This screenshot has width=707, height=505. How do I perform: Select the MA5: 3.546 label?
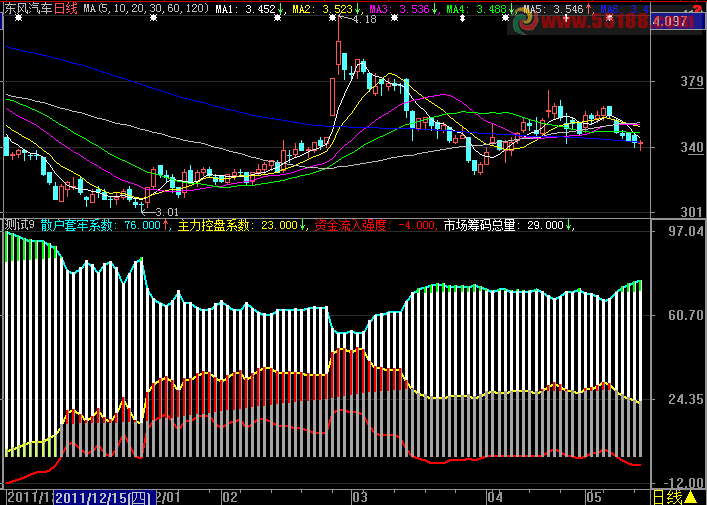558,9
